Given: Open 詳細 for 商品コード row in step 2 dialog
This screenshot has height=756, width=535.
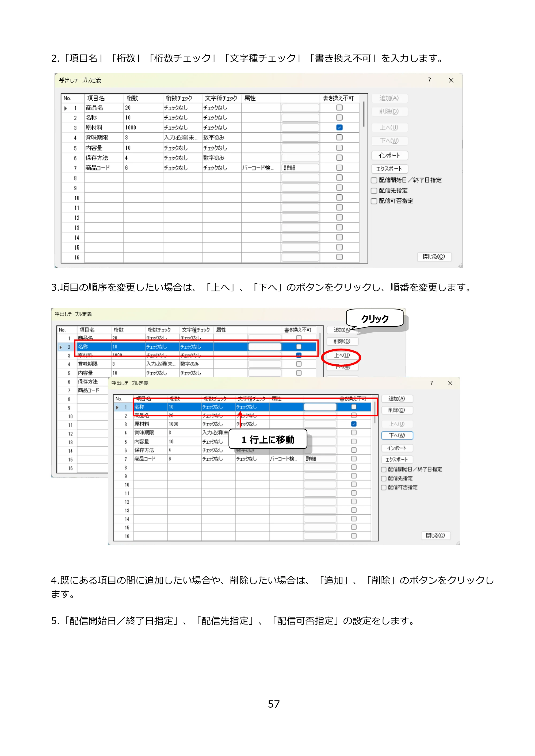Looking at the screenshot, I should click(x=300, y=168).
